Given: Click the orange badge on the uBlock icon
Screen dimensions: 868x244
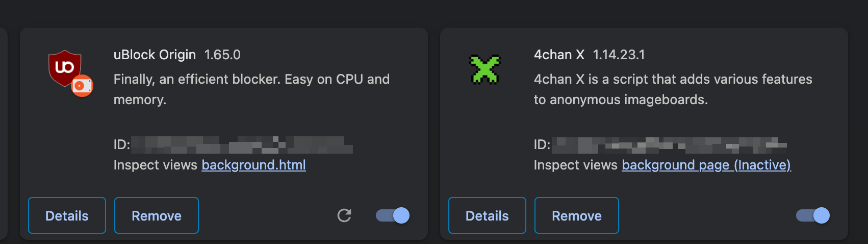Looking at the screenshot, I should pos(82,85).
